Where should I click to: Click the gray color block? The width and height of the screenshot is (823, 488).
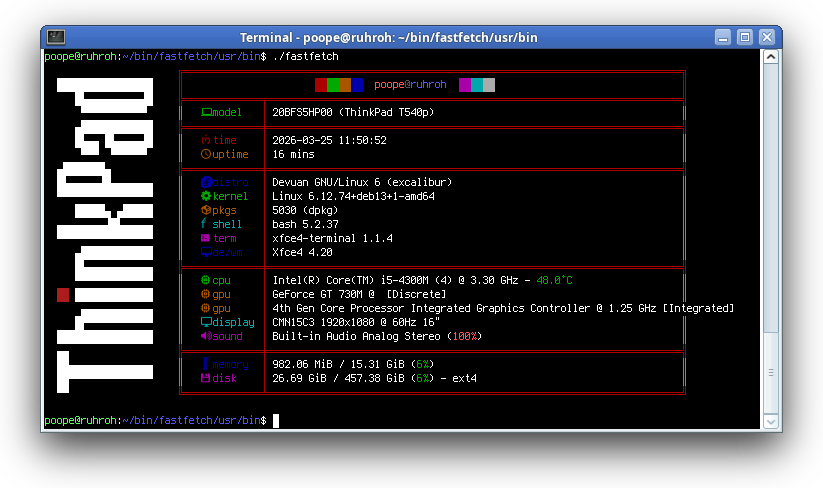(x=489, y=85)
